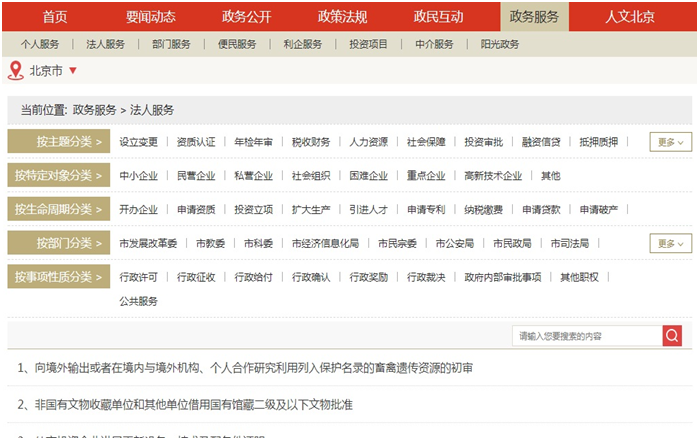This screenshot has width=699, height=440.
Task: Expand 更多 in the 按部门分类 row
Action: (x=670, y=243)
